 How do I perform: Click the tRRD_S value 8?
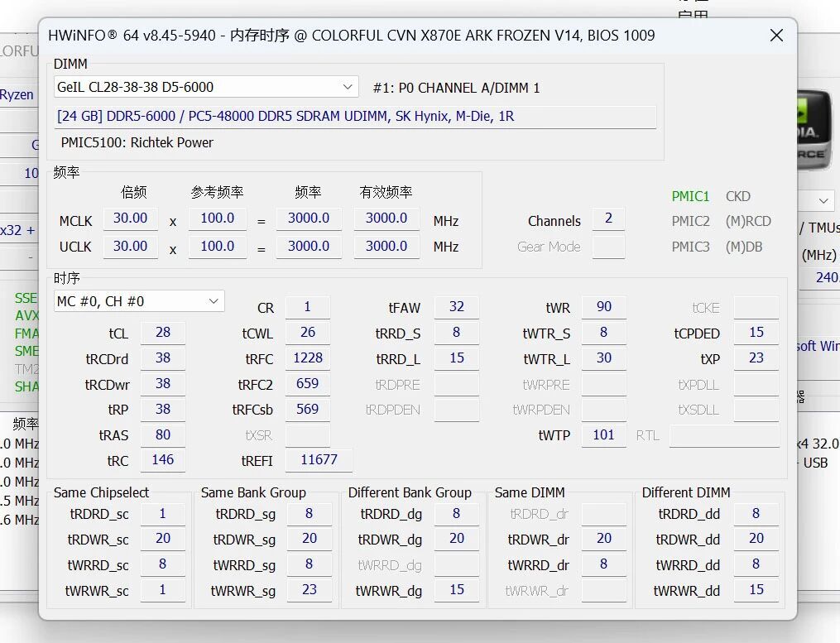click(457, 333)
